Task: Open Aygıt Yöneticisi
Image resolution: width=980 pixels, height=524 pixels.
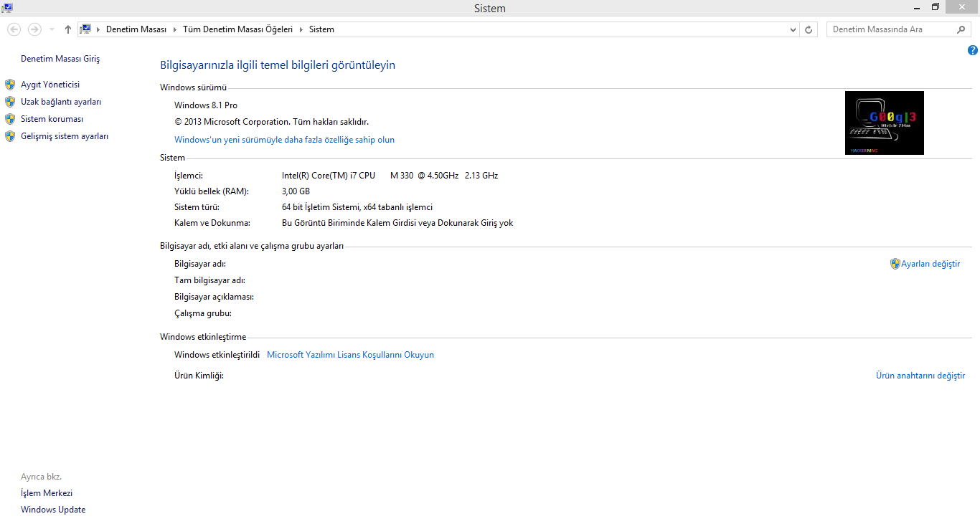Action: click(50, 85)
